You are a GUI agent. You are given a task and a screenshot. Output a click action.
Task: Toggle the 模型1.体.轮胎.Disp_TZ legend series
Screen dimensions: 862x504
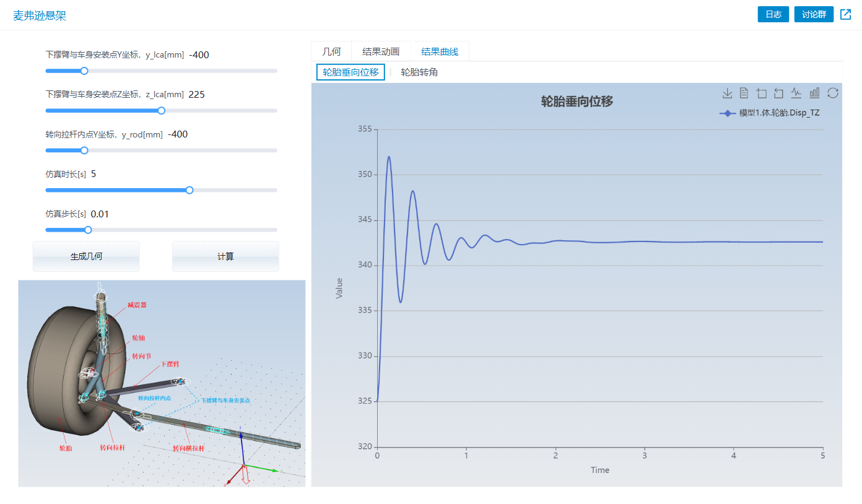click(770, 113)
